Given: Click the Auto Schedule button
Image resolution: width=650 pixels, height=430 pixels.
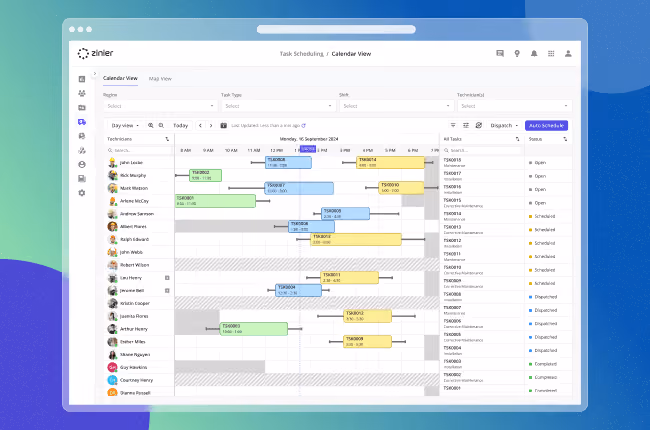Looking at the screenshot, I should click(546, 125).
